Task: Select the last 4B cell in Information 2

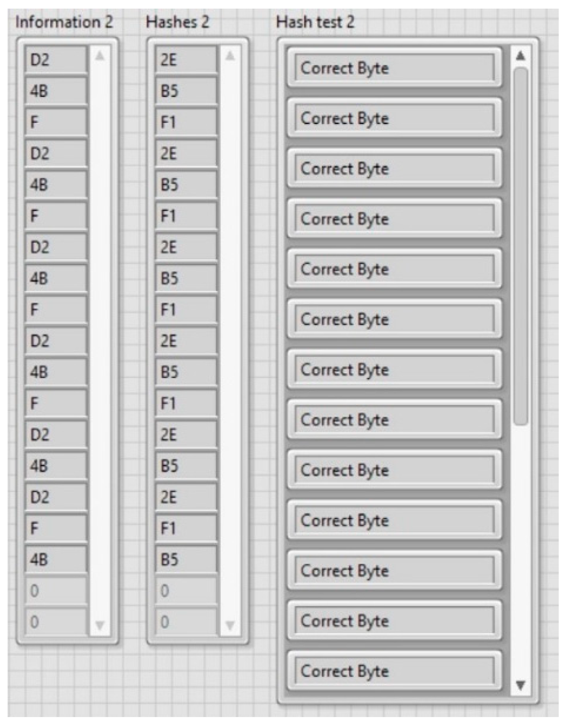Action: pyautogui.click(x=56, y=559)
